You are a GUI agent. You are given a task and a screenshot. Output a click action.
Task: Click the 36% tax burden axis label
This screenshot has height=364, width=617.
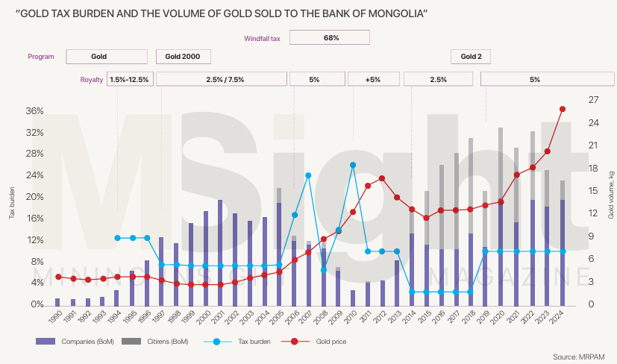34,111
